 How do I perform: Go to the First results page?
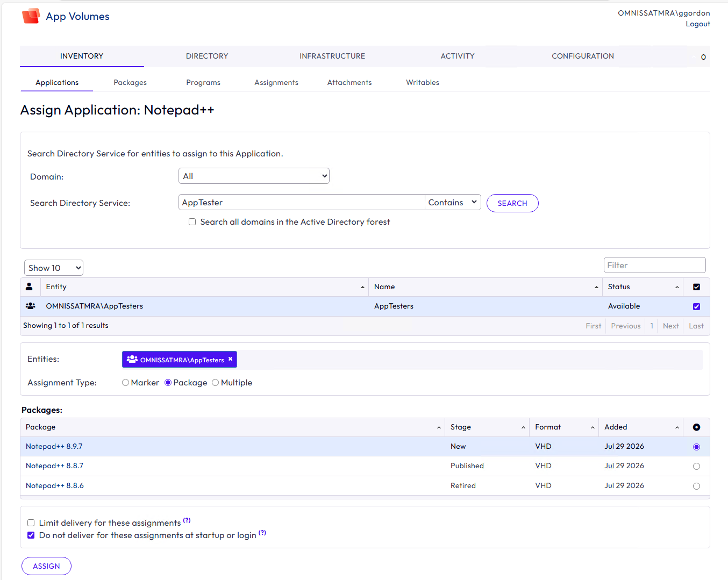point(594,326)
